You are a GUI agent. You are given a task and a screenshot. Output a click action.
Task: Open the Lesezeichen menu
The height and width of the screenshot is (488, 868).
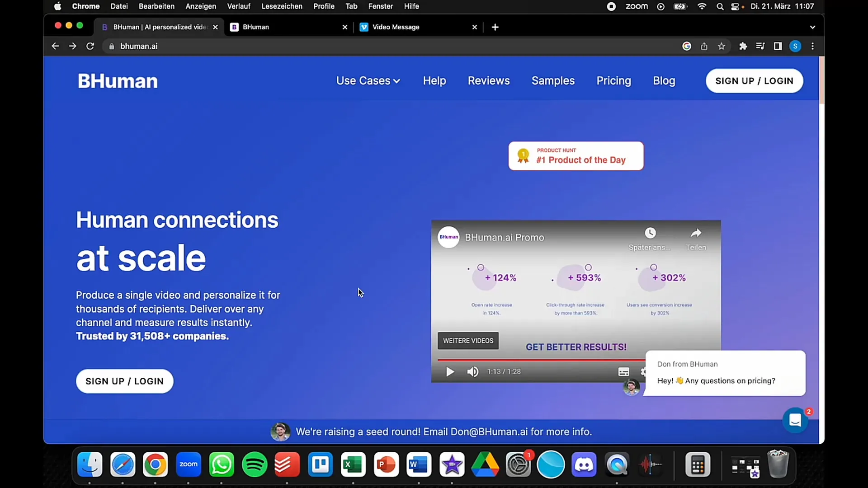282,6
